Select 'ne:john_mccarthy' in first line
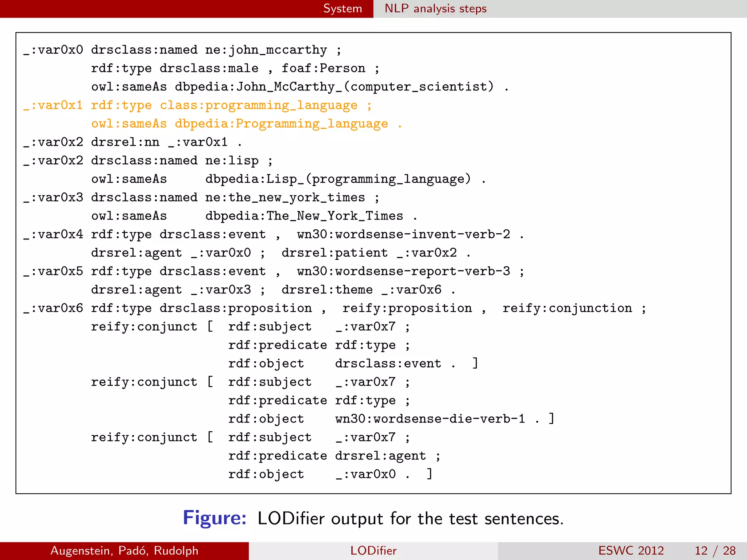 click(x=266, y=50)
